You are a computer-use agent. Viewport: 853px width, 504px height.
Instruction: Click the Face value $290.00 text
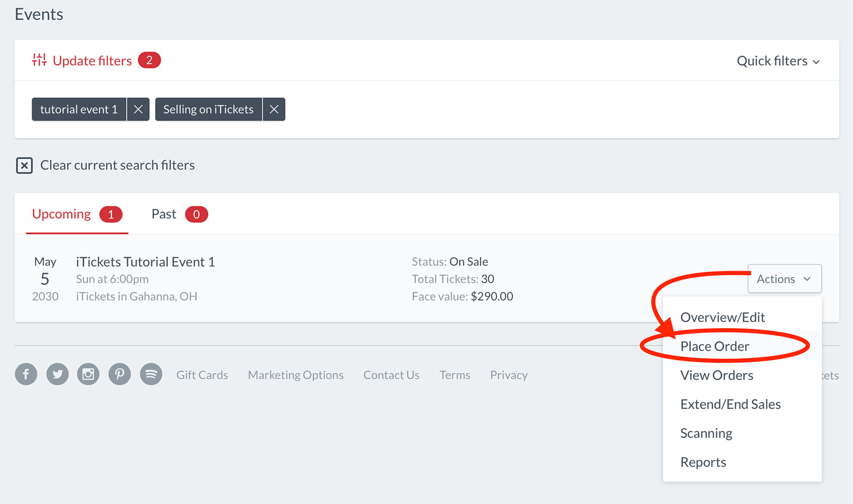pyautogui.click(x=462, y=296)
